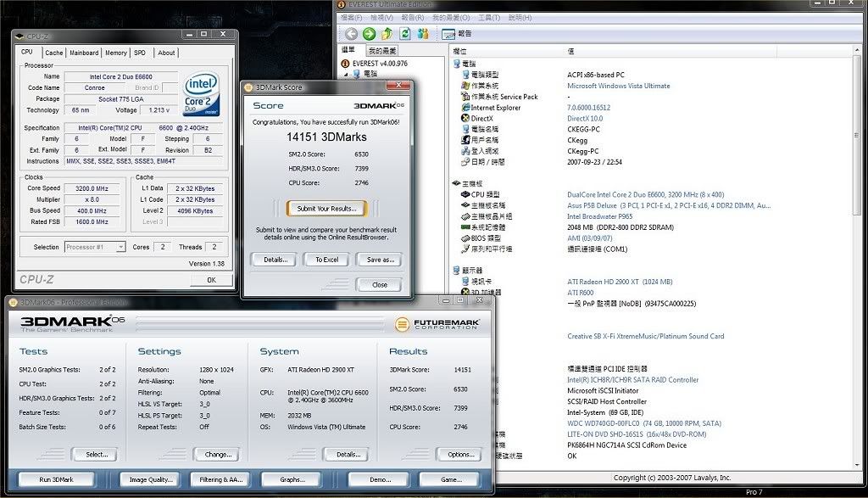Switch to the SPD tab in CPU-Z
Viewport: 868px width, 498px height.
(140, 53)
